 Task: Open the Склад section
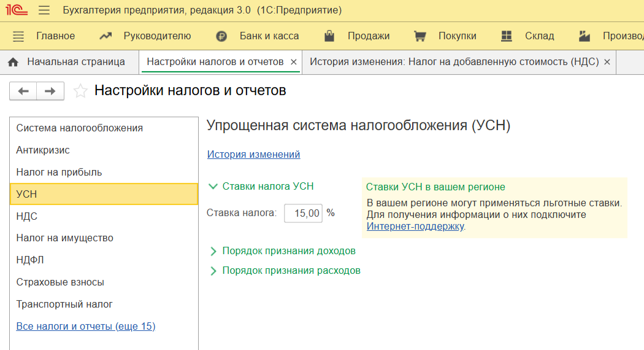(x=527, y=36)
